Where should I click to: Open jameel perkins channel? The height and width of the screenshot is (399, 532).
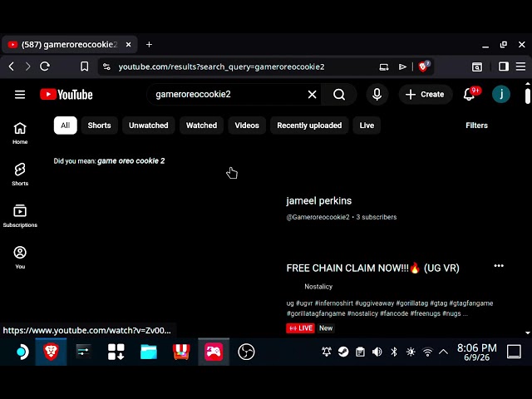tap(319, 201)
